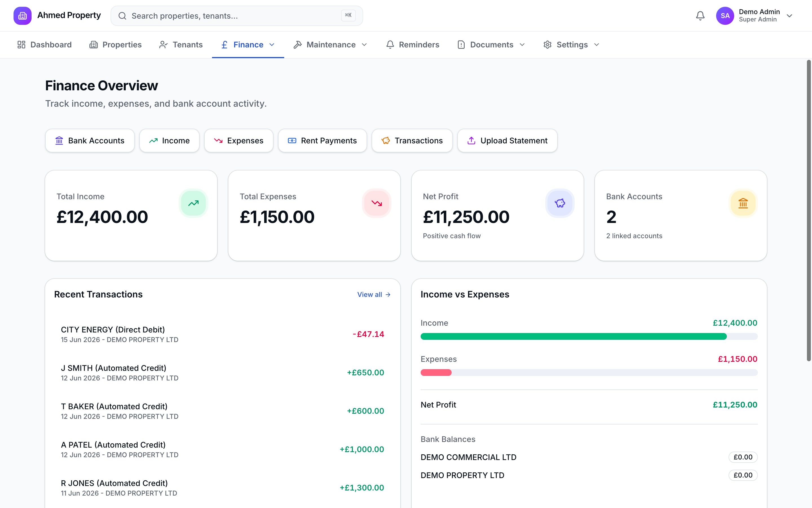812x508 pixels.
Task: Click the Ahmed Property logo icon
Action: [23, 16]
